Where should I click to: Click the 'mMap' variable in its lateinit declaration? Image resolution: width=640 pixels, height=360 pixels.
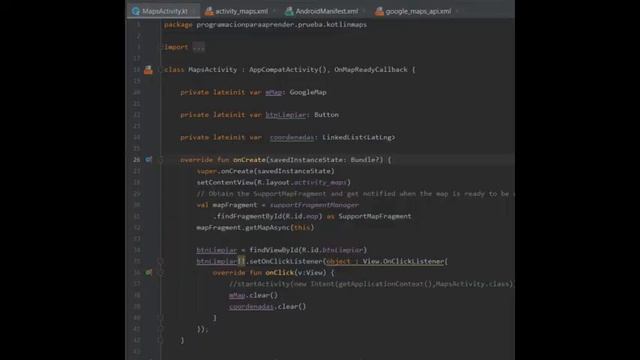(273, 92)
